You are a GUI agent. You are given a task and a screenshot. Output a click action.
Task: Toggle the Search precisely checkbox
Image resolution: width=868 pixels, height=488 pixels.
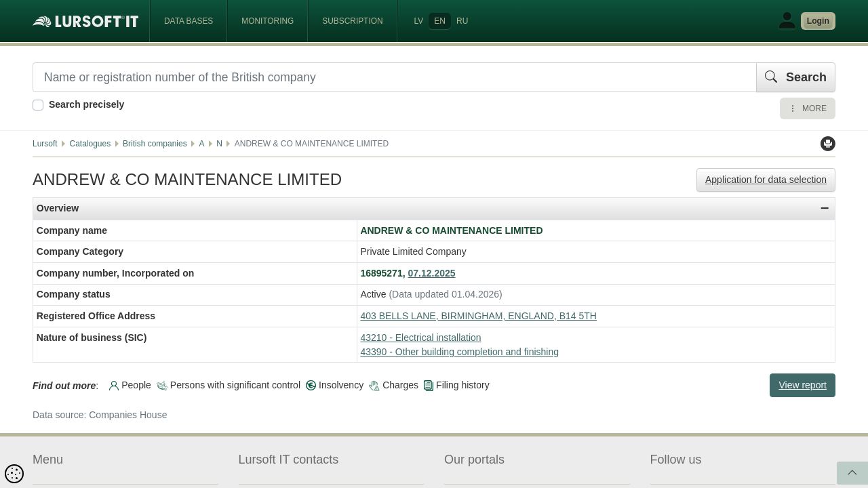point(38,105)
